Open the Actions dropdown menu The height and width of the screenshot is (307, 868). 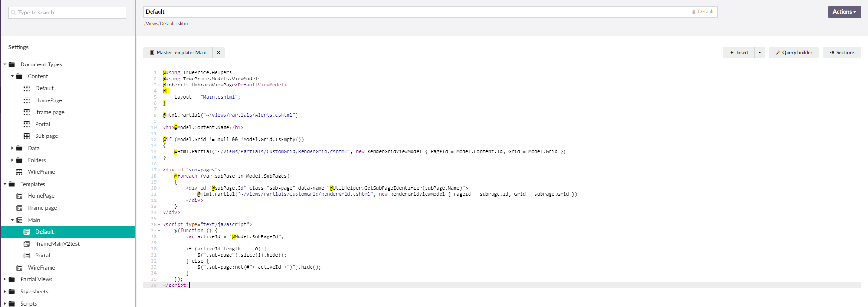click(845, 12)
